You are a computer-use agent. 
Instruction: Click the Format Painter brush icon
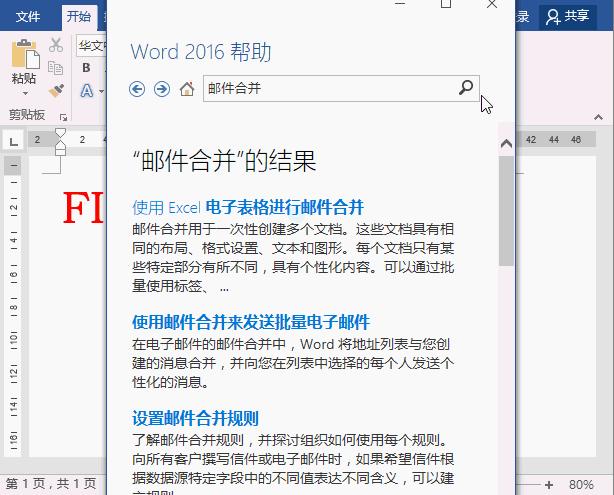point(56,90)
